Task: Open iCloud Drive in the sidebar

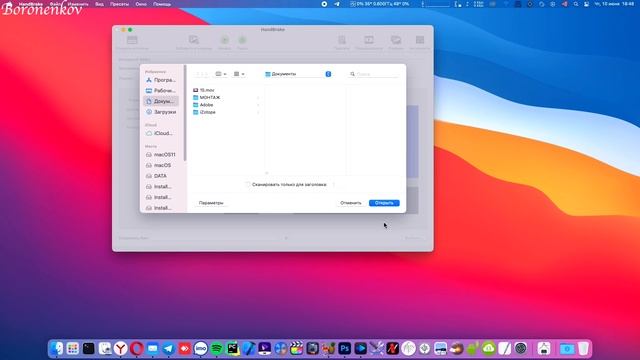Action: point(161,133)
